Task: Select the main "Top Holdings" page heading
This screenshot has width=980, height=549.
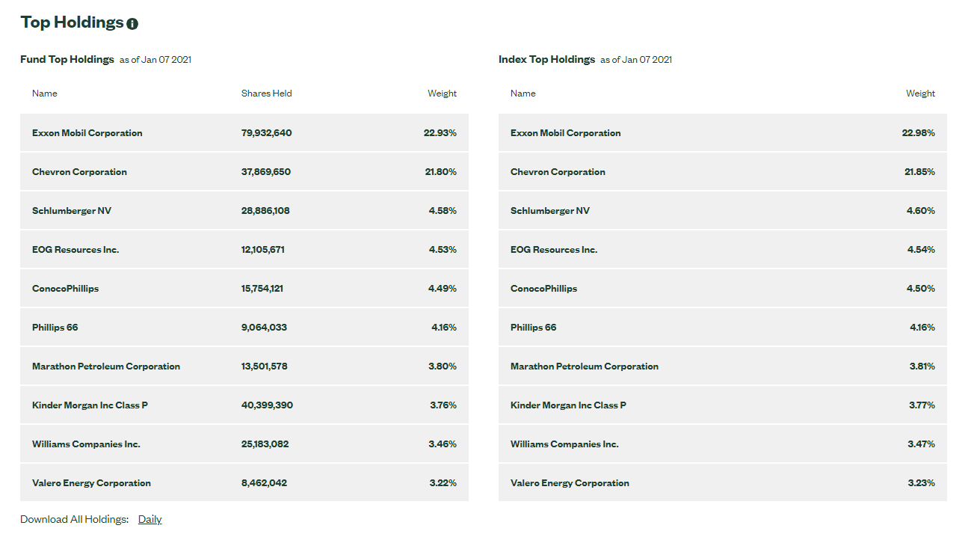Action: pyautogui.click(x=72, y=22)
